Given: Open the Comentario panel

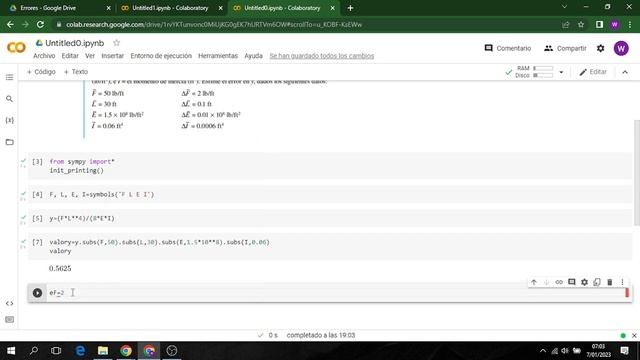Looking at the screenshot, I should pyautogui.click(x=507, y=48).
